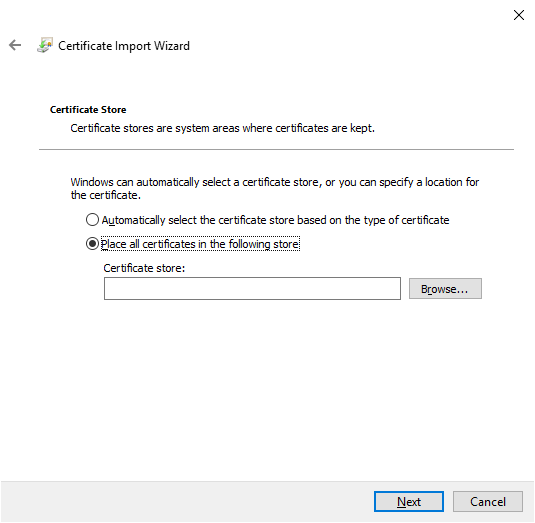Click the Certificate Import Wizard title text

point(124,46)
